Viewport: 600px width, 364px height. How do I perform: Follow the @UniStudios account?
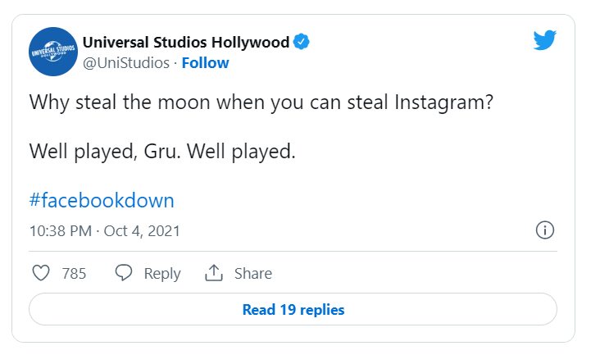click(206, 63)
